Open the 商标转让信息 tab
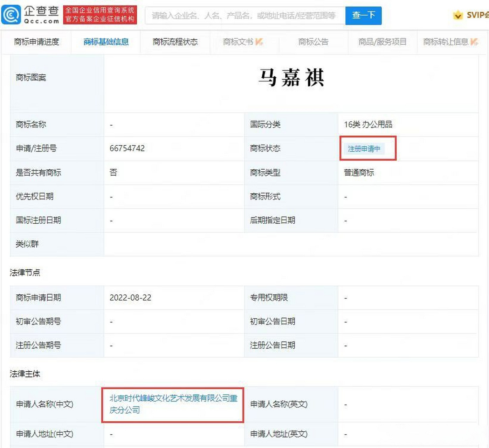This screenshot has width=489, height=448. coord(446,42)
